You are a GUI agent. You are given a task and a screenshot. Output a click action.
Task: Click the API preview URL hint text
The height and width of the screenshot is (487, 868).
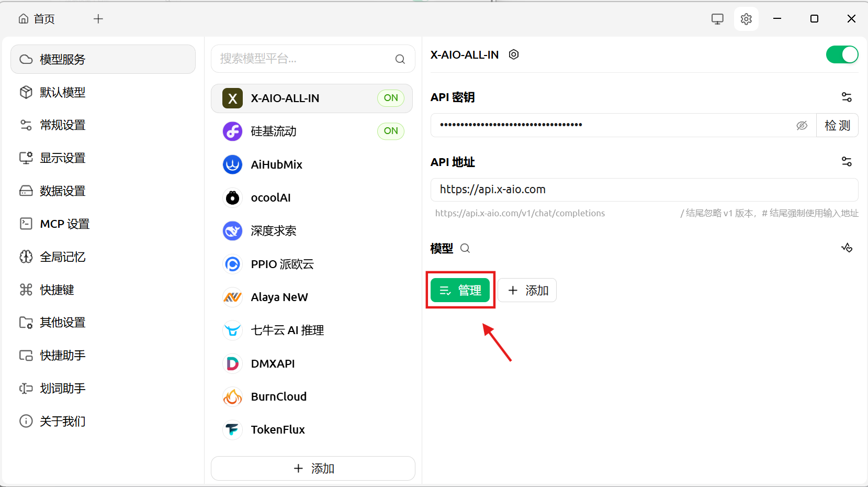tap(520, 213)
